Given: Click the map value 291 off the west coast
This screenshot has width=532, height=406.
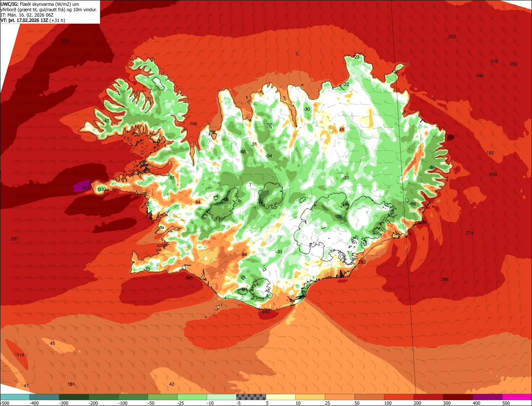Looking at the screenshot, I should pos(15,239).
